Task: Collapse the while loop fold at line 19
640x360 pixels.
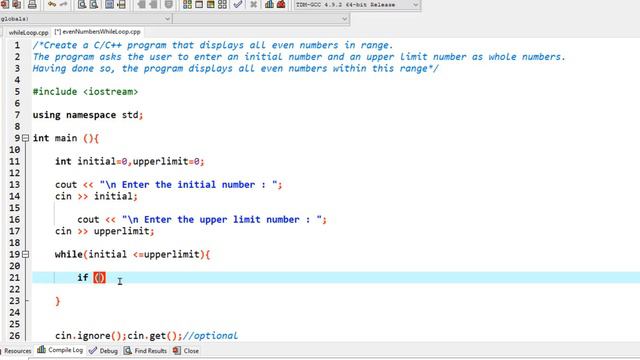Action: (25, 254)
